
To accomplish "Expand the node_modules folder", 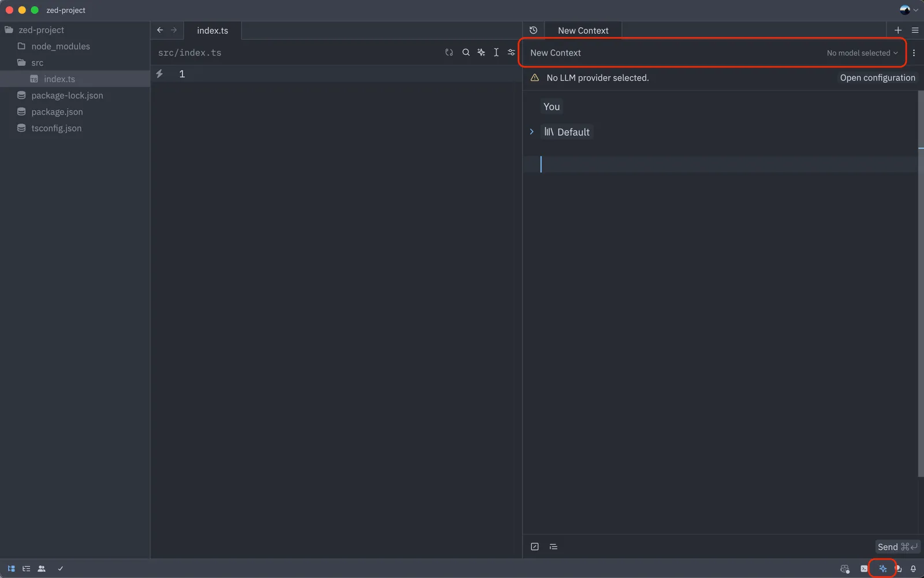I will 75,46.
